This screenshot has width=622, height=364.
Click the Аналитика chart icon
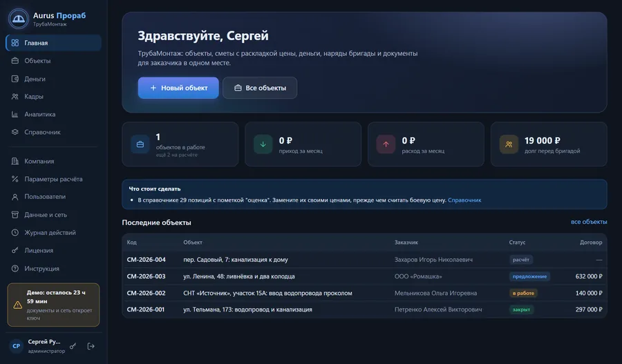pos(15,114)
